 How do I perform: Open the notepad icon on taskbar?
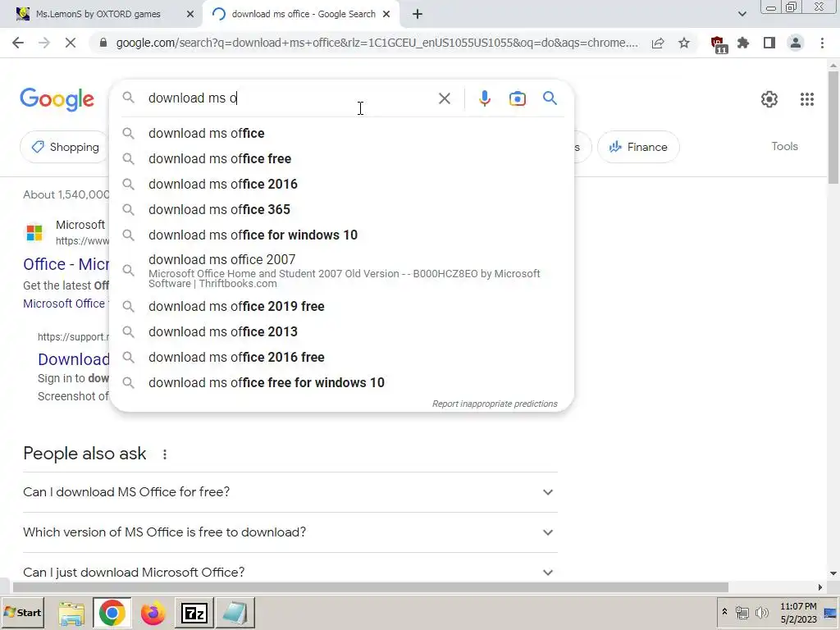pos(235,613)
